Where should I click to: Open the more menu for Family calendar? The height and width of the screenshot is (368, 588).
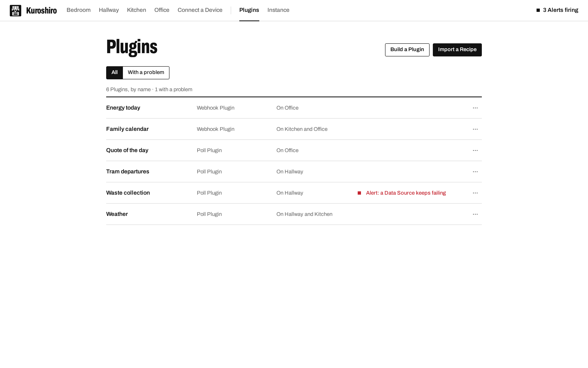pos(475,129)
